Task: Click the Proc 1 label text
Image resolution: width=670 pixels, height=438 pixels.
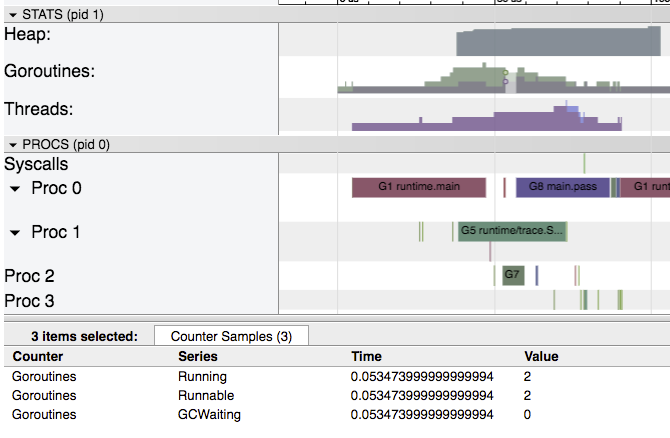Action: pyautogui.click(x=56, y=232)
